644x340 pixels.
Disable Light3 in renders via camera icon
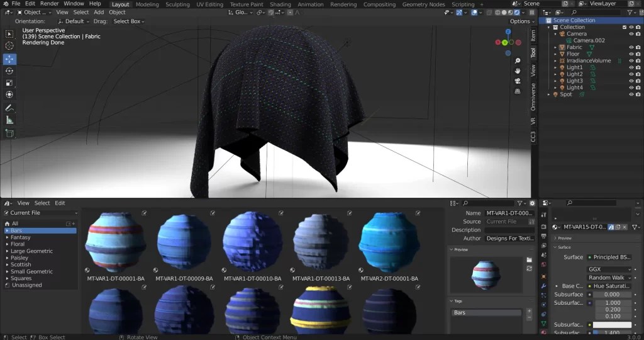638,81
